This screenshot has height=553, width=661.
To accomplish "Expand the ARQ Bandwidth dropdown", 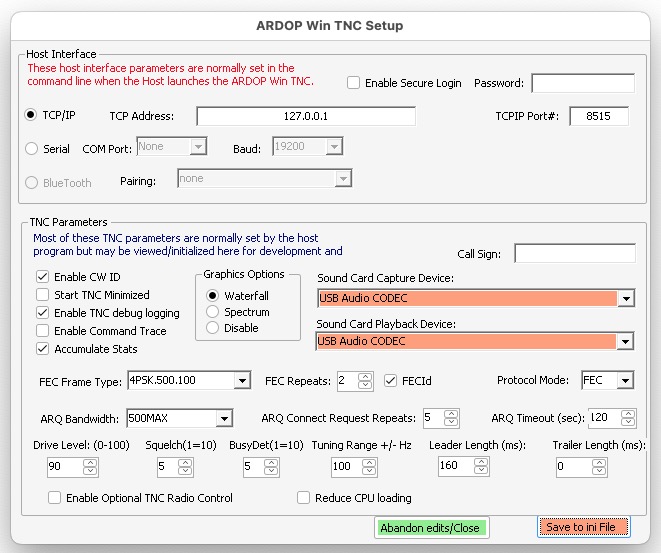I will point(224,418).
